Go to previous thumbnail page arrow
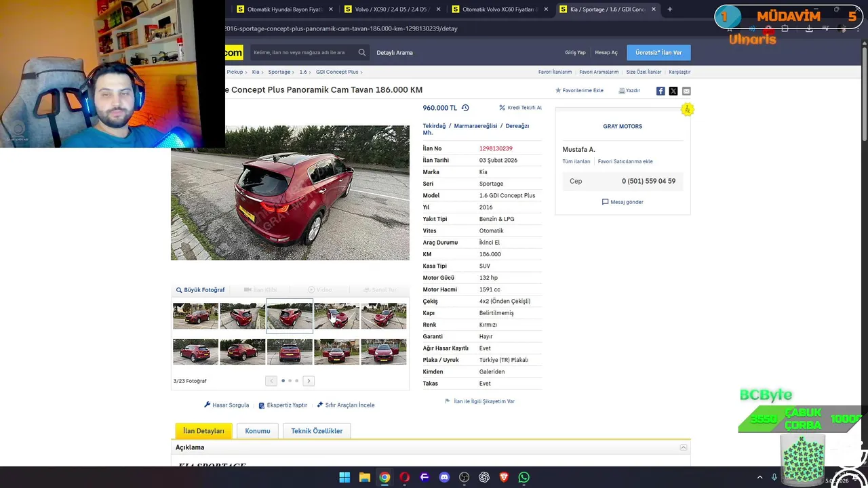Viewport: 868px width, 488px height. point(271,381)
